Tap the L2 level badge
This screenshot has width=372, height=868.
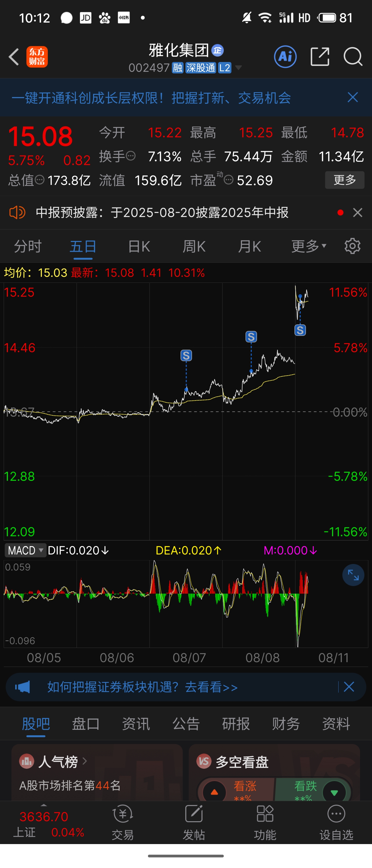[x=224, y=68]
